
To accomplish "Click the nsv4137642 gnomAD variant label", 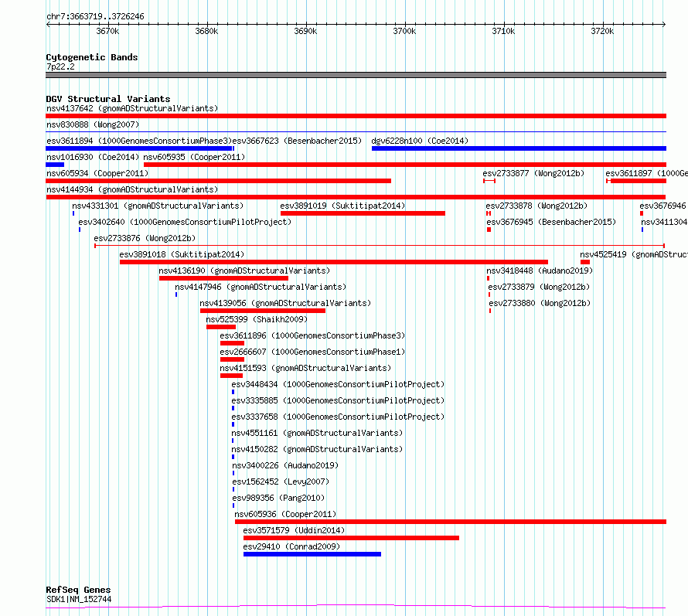I will (x=132, y=108).
